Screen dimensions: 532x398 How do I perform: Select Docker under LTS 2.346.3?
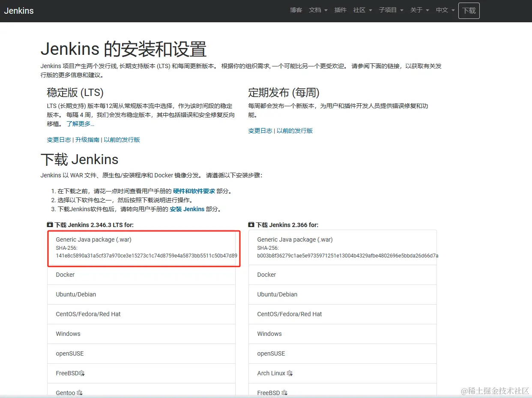tap(141, 275)
